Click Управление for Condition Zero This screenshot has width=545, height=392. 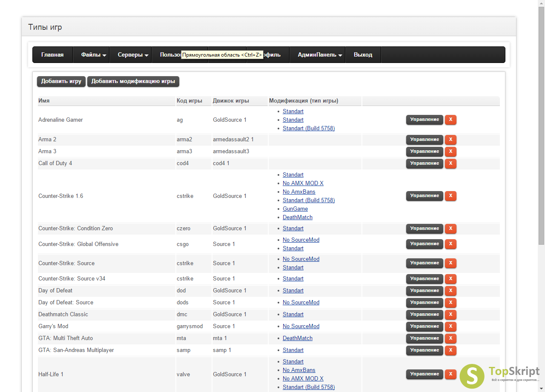pos(425,229)
